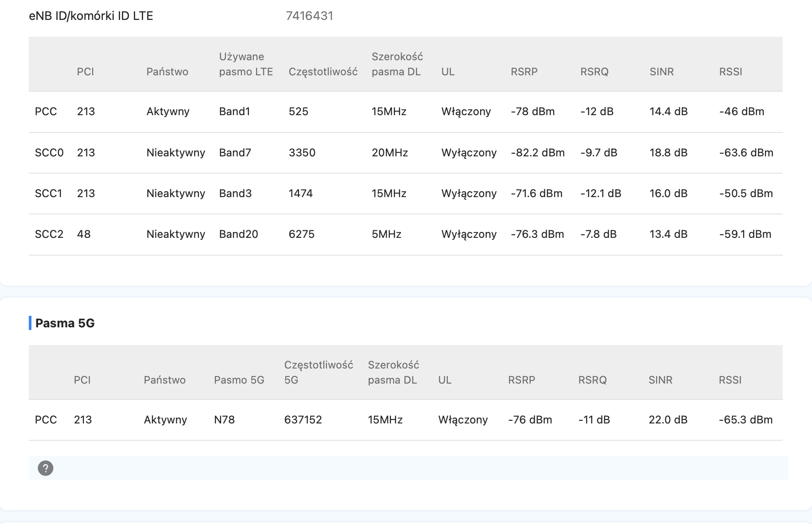This screenshot has height=524, width=812.
Task: Click the LTE table PCI column header
Action: 85,72
